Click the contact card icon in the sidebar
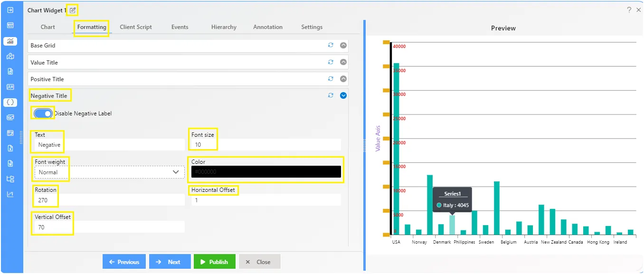This screenshot has height=274, width=644. click(10, 87)
